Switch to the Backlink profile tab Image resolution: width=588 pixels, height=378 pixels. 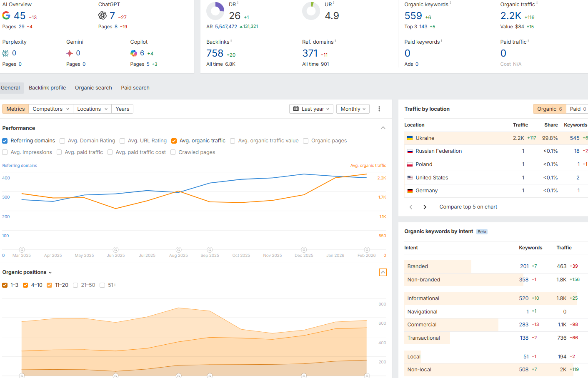click(47, 88)
